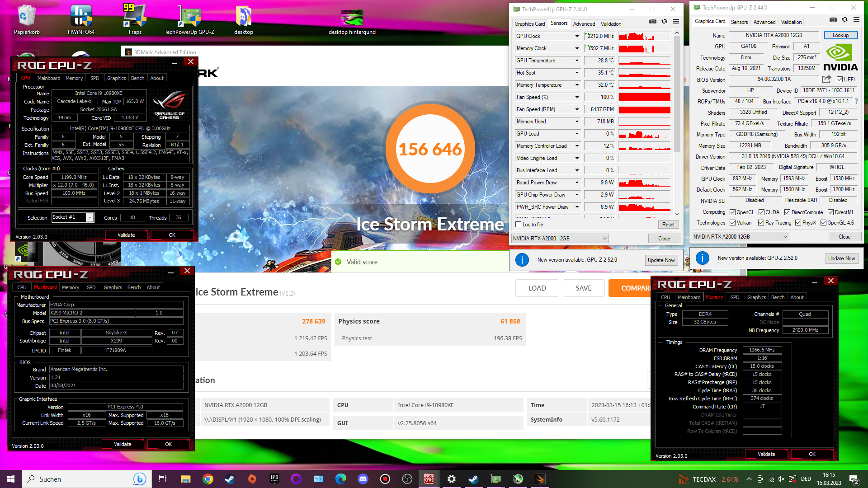Click the NVIDIA logo in GPU-Z
Viewport: 868px width, 488px height.
coord(840,58)
